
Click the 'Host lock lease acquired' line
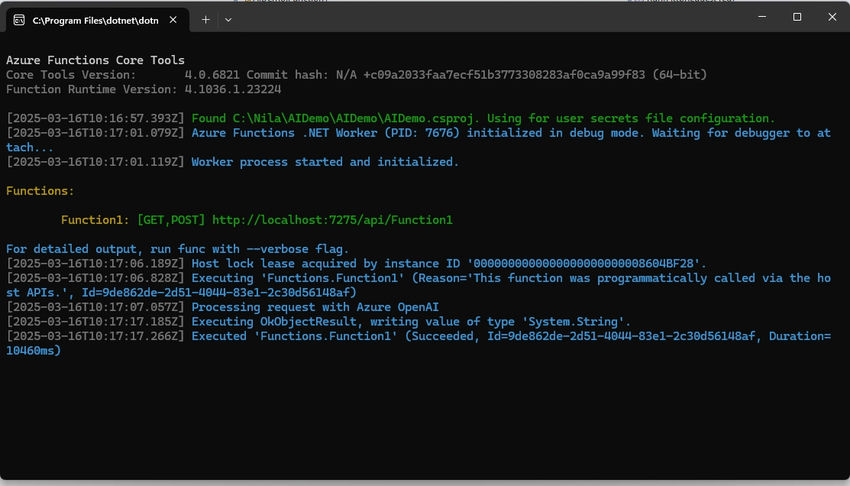449,264
